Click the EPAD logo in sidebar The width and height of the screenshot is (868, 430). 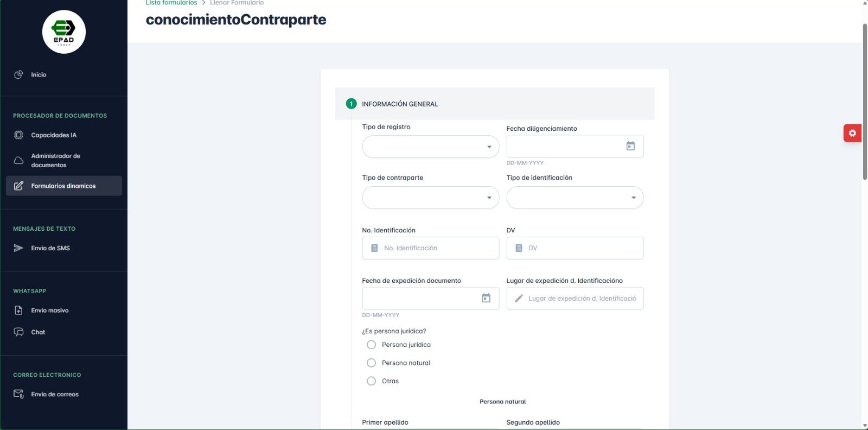pos(64,31)
